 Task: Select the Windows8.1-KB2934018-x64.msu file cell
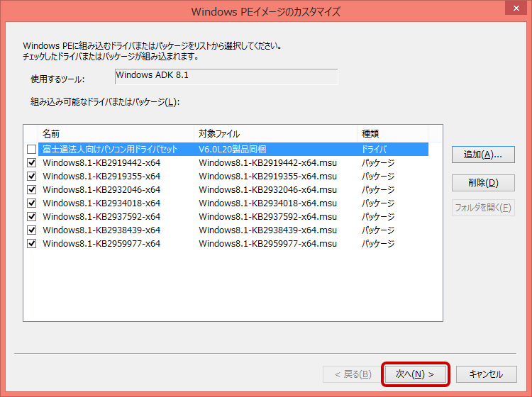tap(267, 203)
